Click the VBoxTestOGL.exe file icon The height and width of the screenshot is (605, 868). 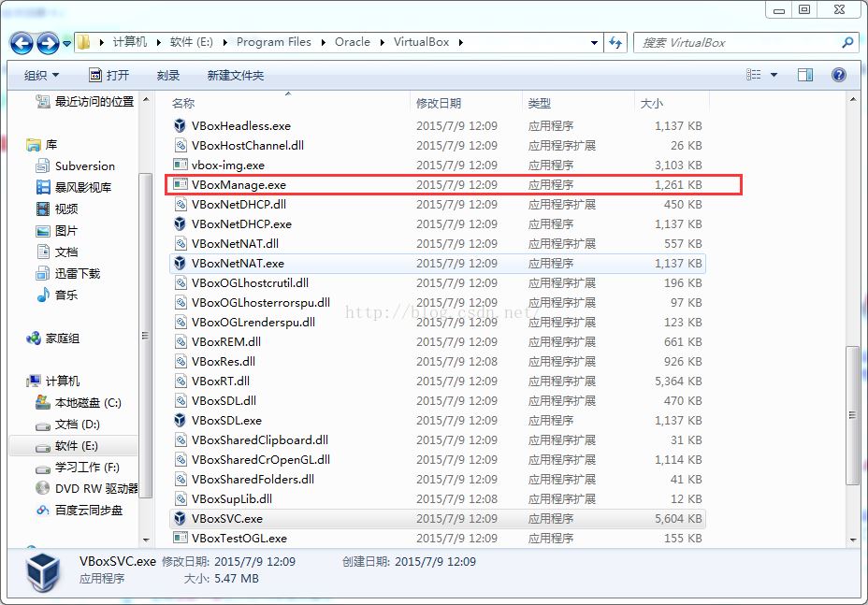[180, 538]
